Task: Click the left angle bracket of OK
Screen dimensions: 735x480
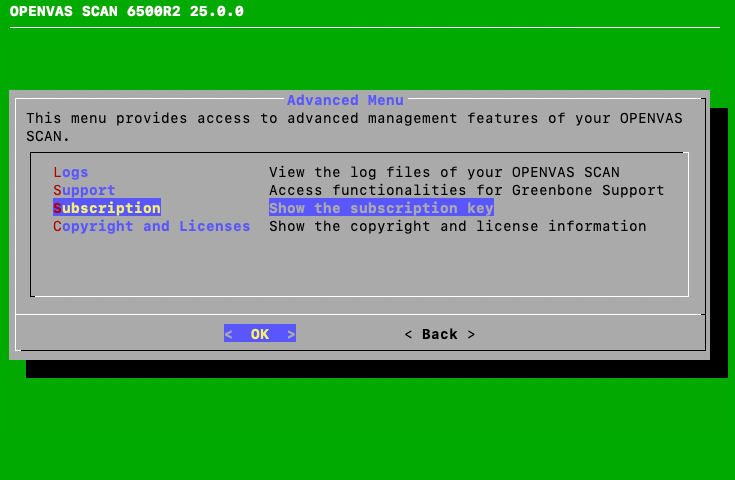Action: point(228,334)
